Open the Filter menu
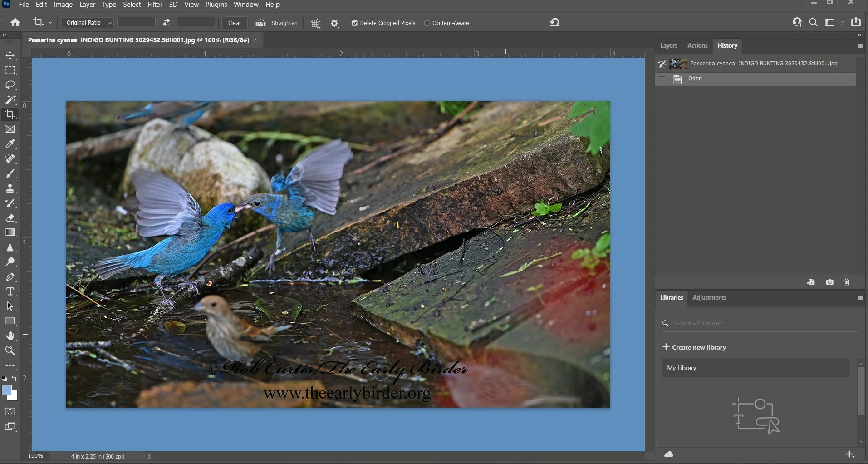Viewport: 868px width, 464px height. coord(155,5)
